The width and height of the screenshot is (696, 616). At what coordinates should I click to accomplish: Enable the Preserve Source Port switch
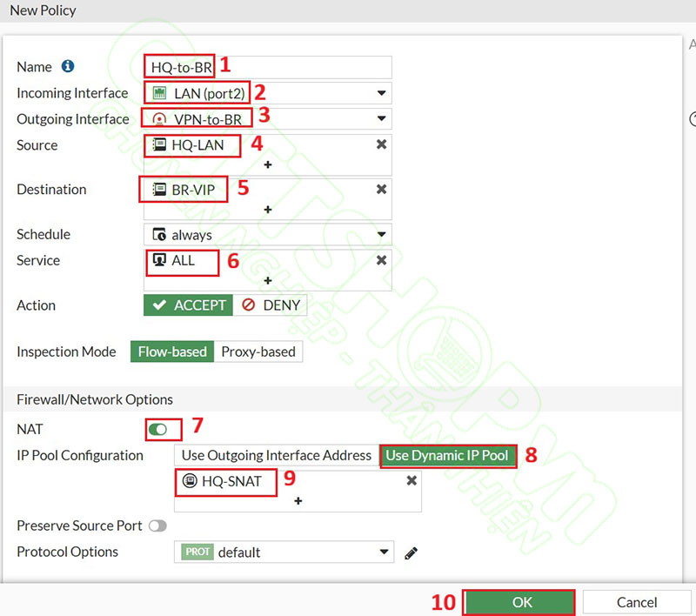pyautogui.click(x=157, y=526)
